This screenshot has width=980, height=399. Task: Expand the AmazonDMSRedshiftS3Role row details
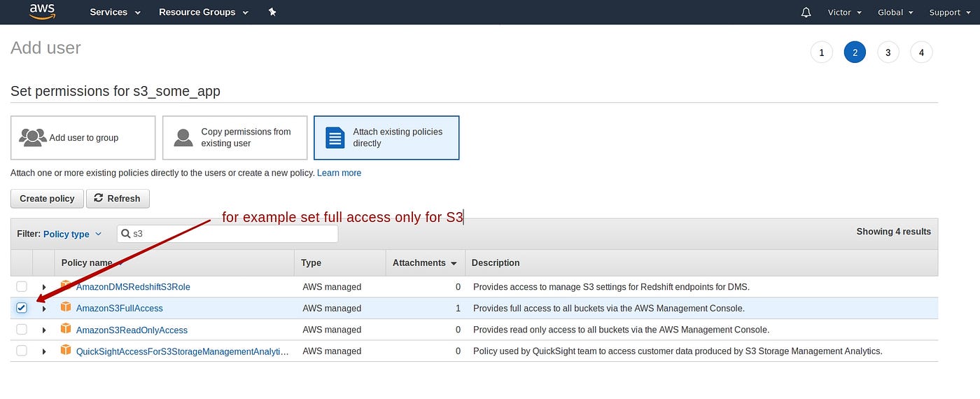44,287
